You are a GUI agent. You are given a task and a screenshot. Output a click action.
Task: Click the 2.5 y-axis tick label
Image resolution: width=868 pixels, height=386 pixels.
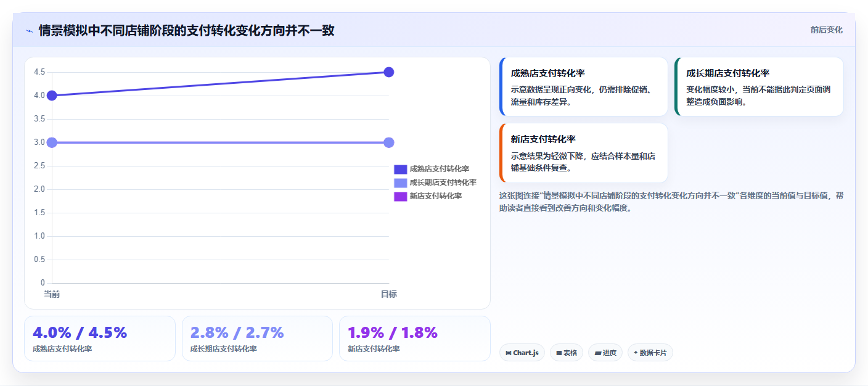(x=39, y=166)
